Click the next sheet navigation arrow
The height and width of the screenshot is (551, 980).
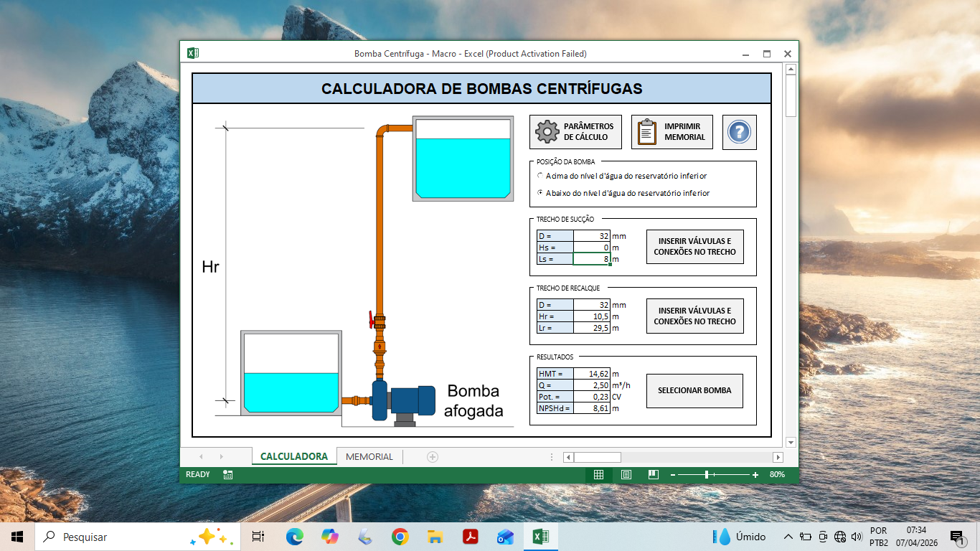(221, 457)
